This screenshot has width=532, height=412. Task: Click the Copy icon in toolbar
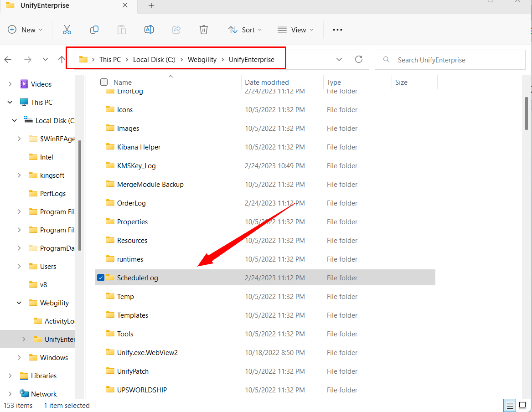coord(94,30)
